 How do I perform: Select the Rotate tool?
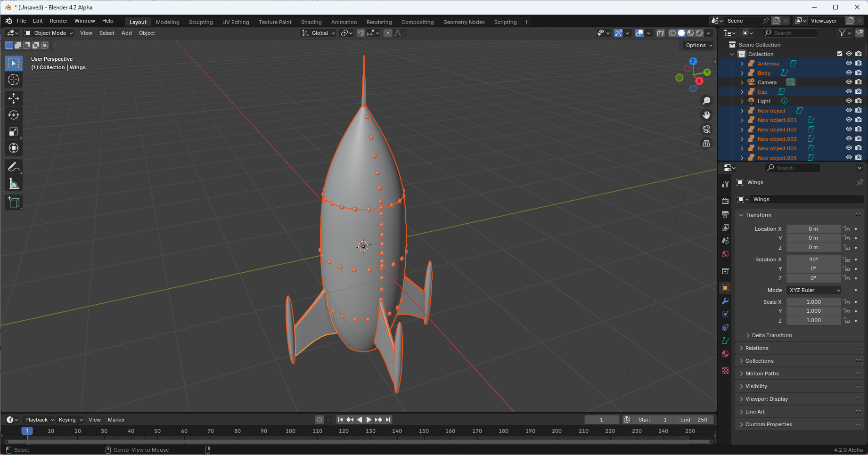14,115
